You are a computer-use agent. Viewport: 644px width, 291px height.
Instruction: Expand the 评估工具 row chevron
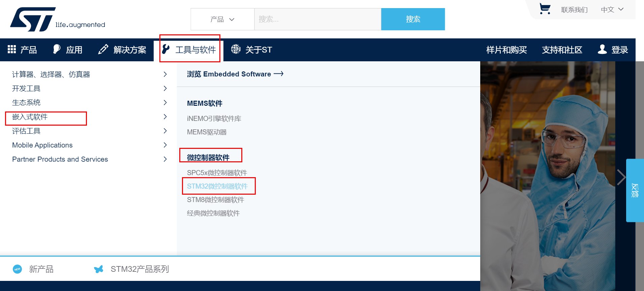pos(165,131)
